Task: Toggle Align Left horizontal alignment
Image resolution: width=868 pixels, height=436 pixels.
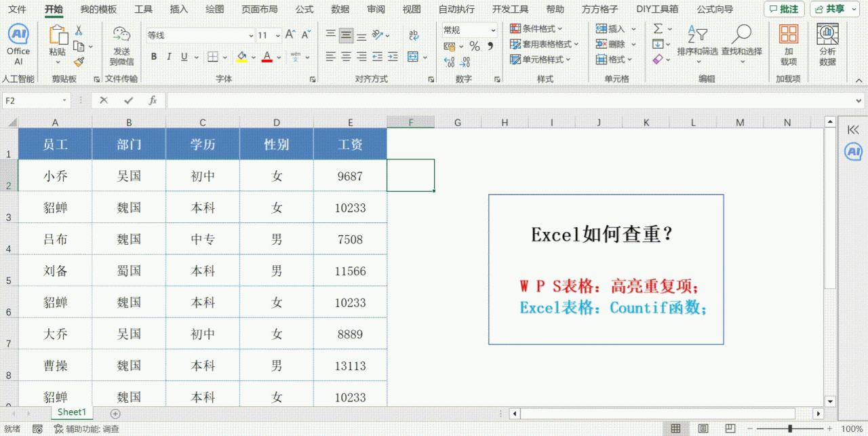Action: 330,57
